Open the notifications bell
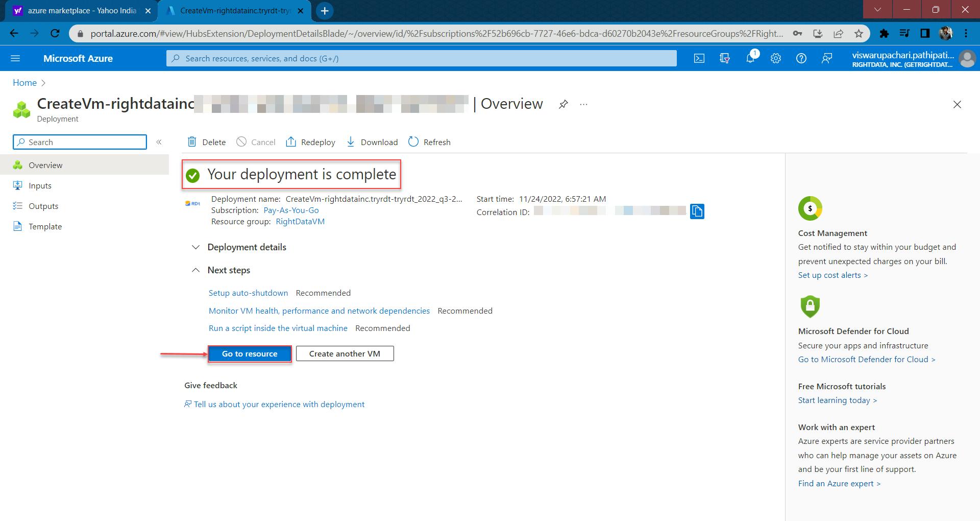 [x=750, y=58]
